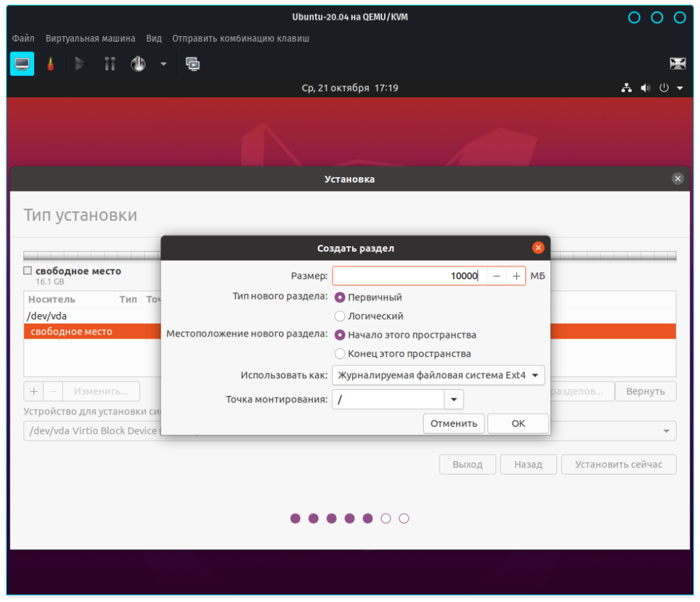The height and width of the screenshot is (602, 700).
Task: Click the guest volume speaker icon
Action: [x=645, y=88]
